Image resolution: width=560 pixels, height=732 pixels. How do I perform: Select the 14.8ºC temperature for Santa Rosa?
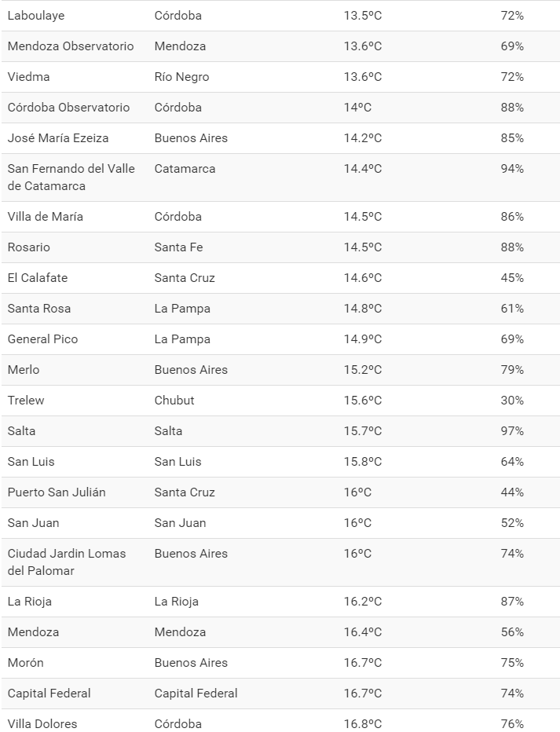tap(362, 309)
